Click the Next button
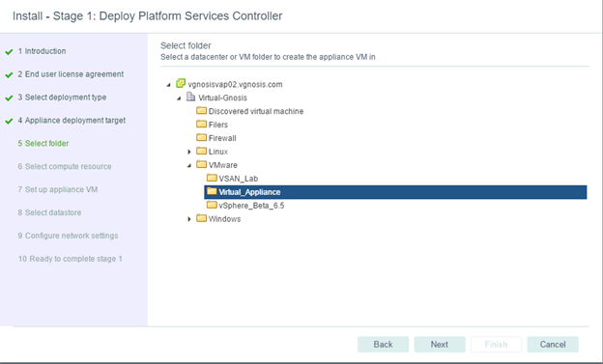This screenshot has width=603, height=364. tap(440, 345)
